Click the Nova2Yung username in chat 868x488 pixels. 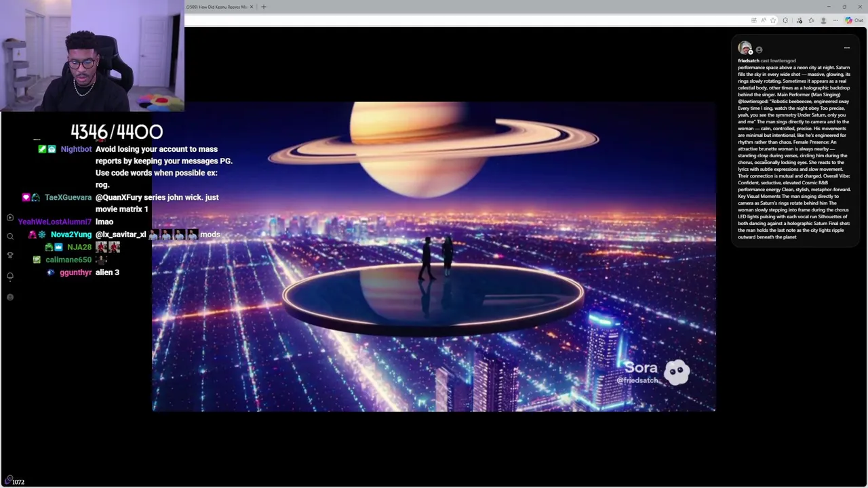point(71,235)
